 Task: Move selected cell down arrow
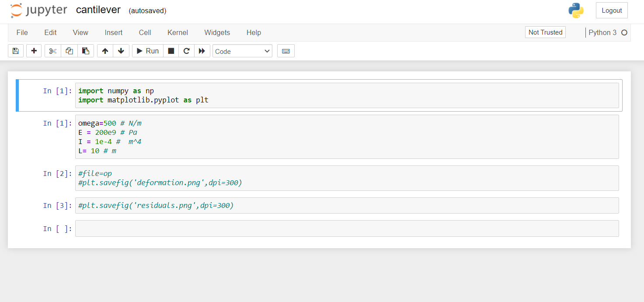click(x=121, y=51)
